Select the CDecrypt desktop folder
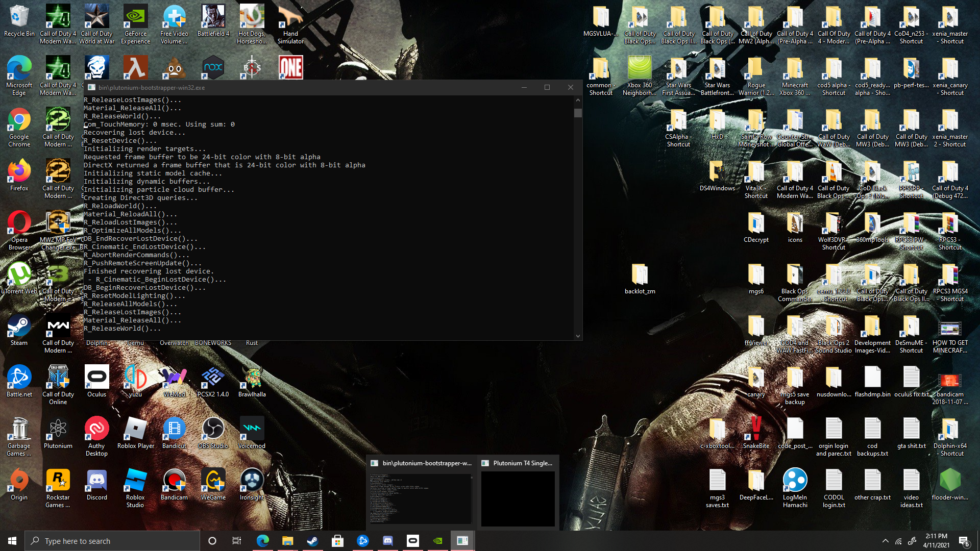The image size is (980, 551). (x=756, y=227)
